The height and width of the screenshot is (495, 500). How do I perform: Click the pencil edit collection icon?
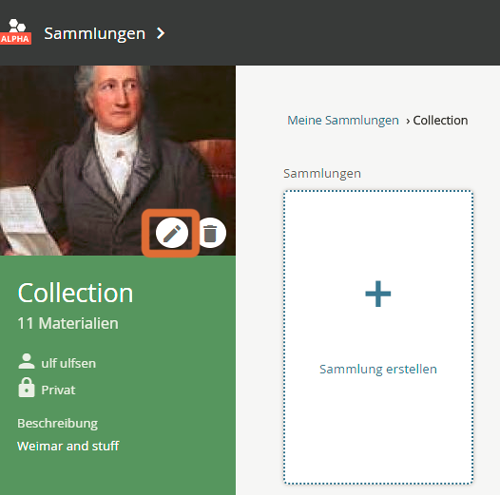pos(172,233)
